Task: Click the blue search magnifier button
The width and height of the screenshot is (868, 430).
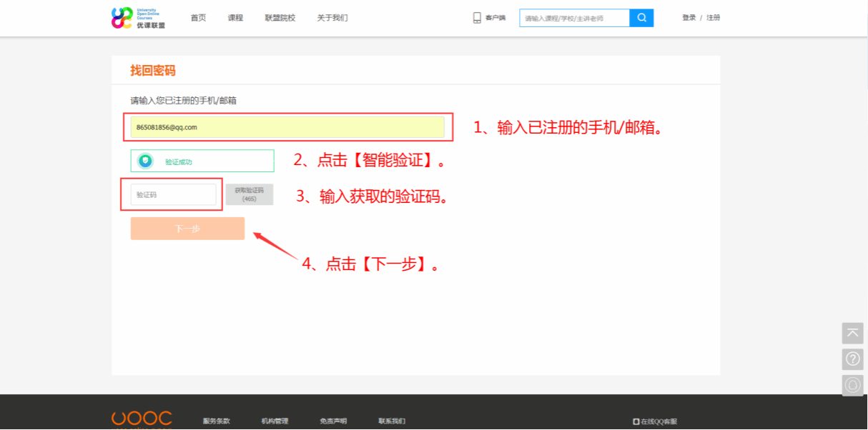Action: [641, 18]
